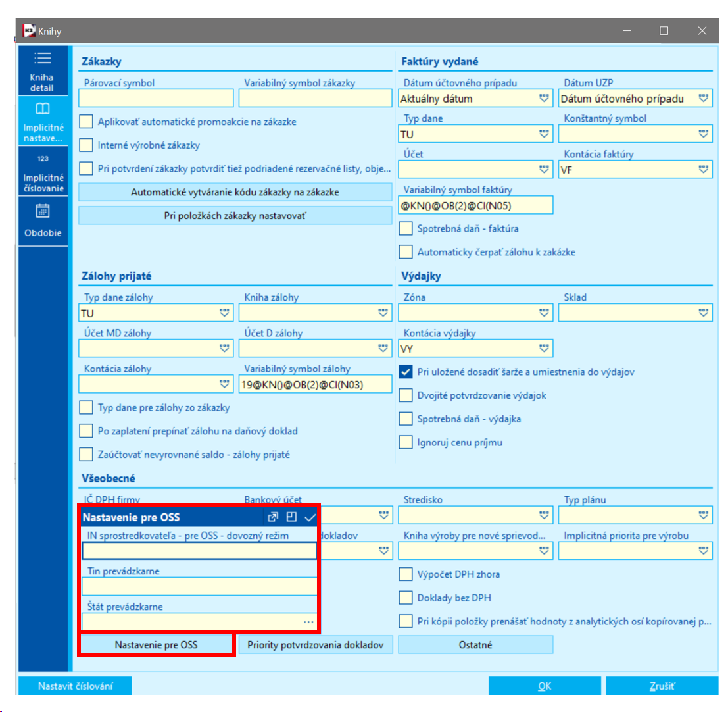Image resolution: width=728 pixels, height=712 pixels.
Task: Open Konštantný symbol dropdown
Action: 704,134
